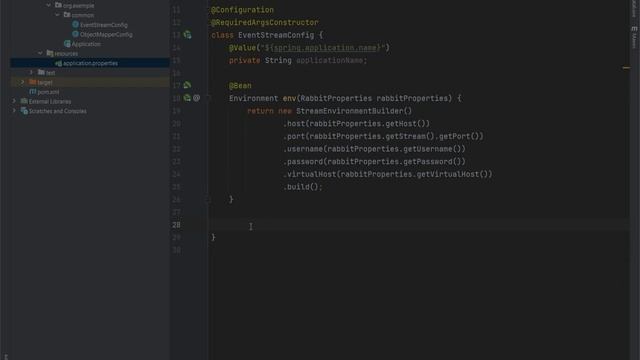Place caret on empty line 28

(418, 225)
